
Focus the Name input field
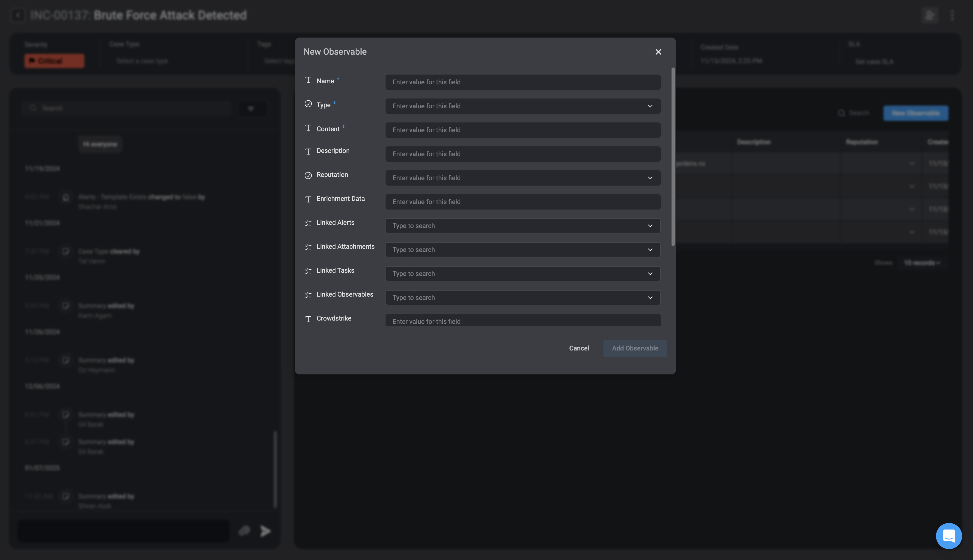point(523,82)
